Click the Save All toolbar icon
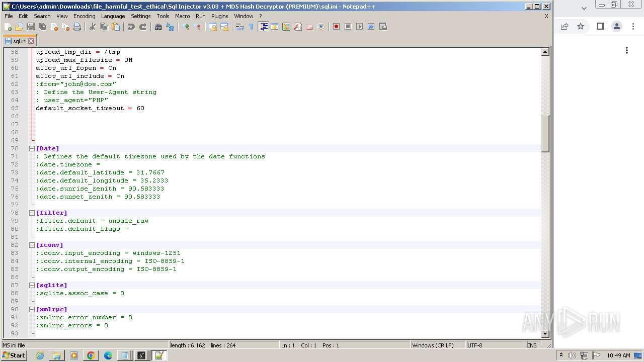Viewport: 644px width, 362px height. click(x=42, y=27)
